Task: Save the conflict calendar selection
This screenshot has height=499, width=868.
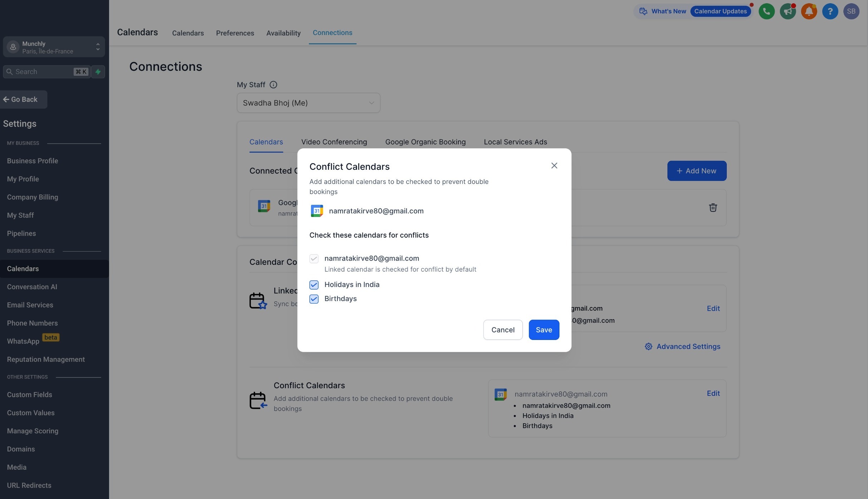Action: coord(544,330)
